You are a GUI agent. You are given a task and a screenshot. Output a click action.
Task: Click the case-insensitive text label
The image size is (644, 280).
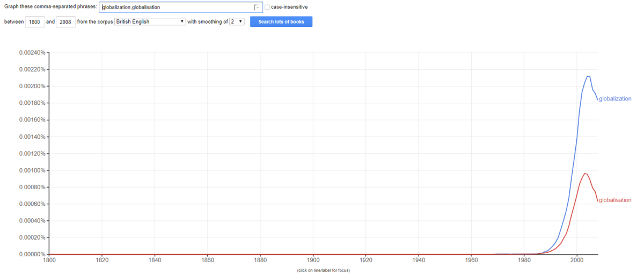tap(289, 7)
